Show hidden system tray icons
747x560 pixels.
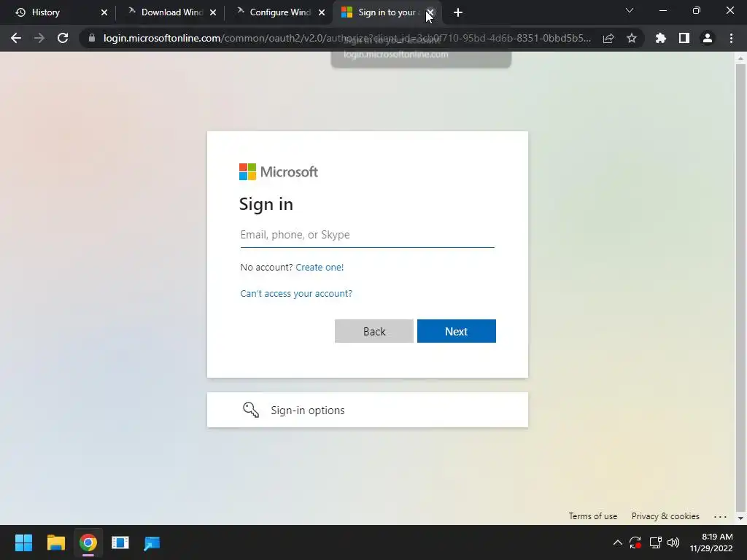point(617,542)
